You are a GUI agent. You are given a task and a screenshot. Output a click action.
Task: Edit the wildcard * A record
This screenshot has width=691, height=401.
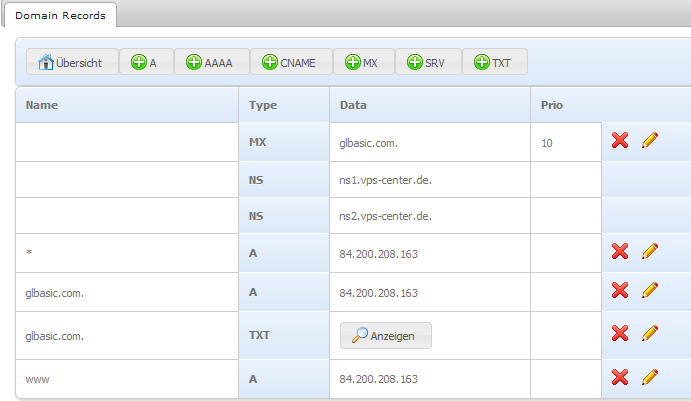click(650, 252)
